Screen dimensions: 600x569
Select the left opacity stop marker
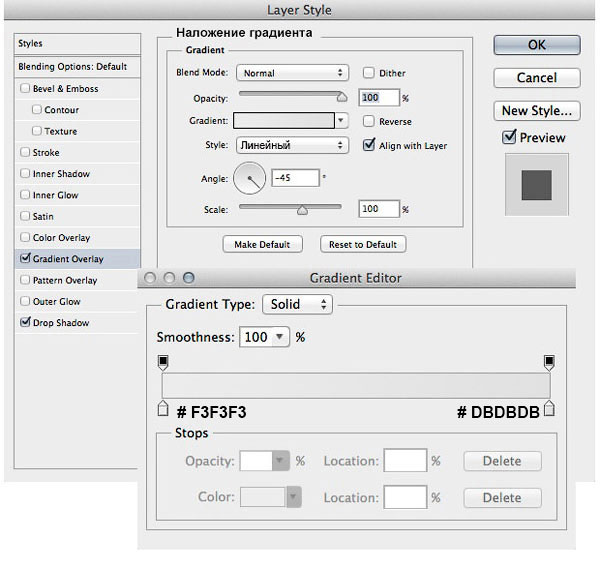pos(163,362)
